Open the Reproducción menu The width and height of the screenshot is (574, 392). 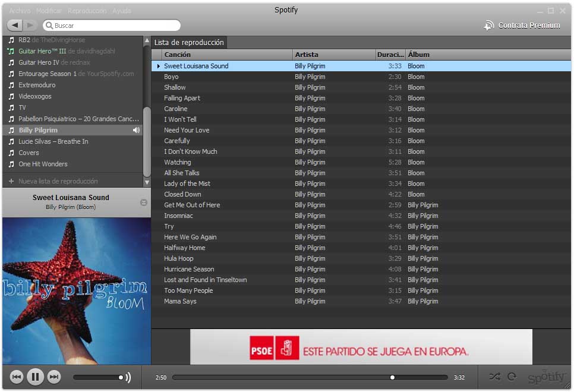[87, 11]
